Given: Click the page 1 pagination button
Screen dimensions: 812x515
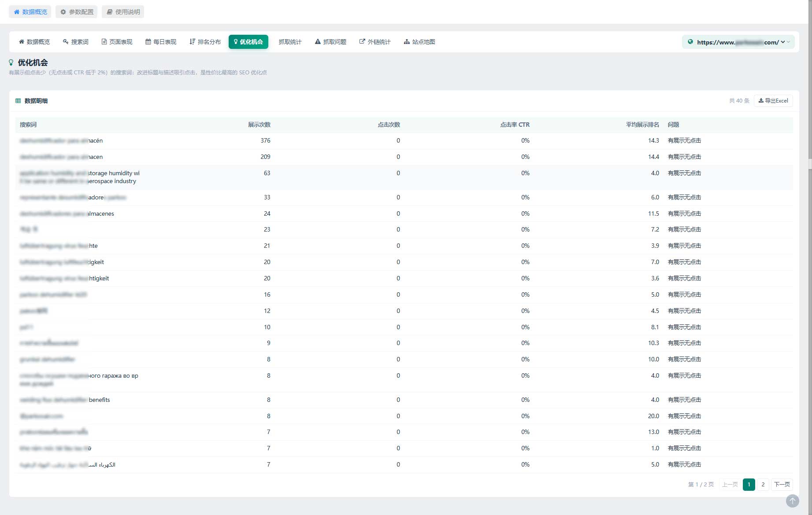Looking at the screenshot, I should (749, 485).
